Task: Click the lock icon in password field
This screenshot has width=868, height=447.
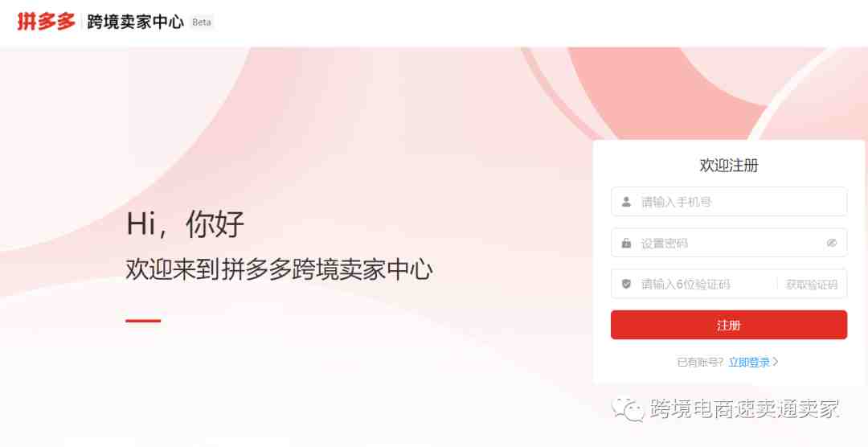Action: 626,243
